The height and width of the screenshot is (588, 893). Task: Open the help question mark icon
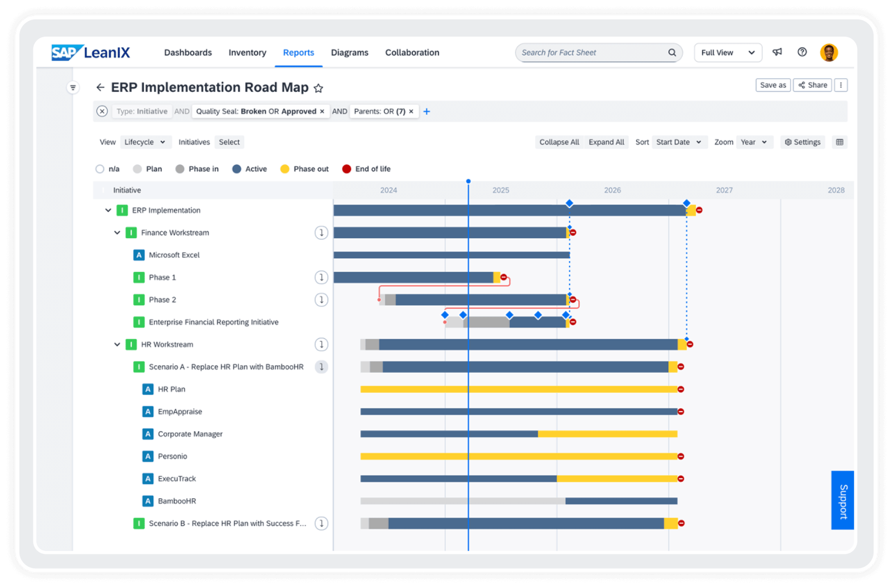(x=802, y=52)
